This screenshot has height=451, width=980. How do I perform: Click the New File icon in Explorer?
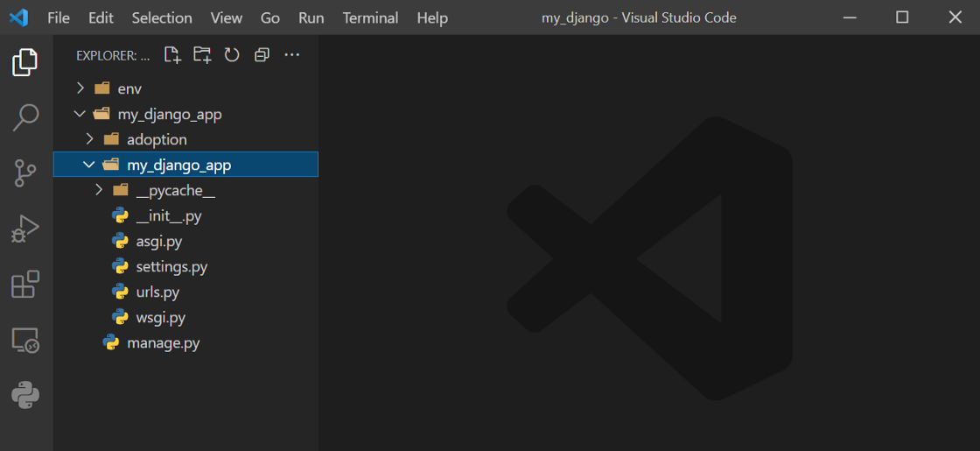pyautogui.click(x=172, y=55)
